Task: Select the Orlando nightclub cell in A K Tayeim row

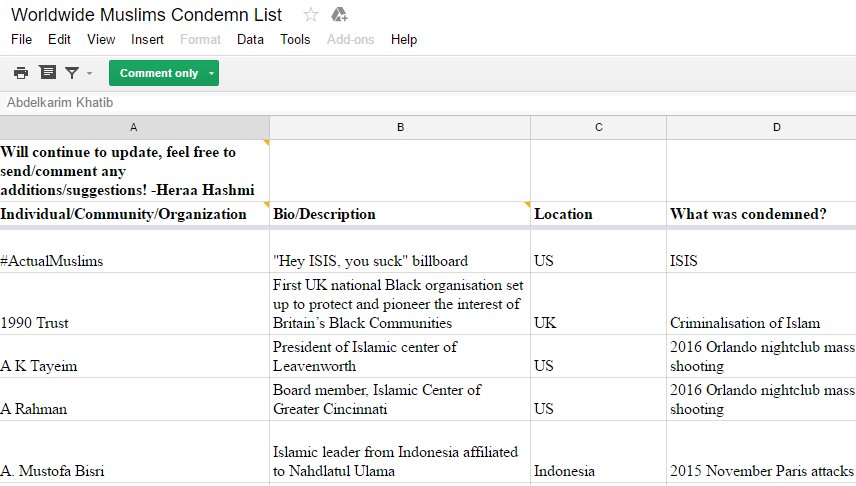Action: (x=762, y=356)
